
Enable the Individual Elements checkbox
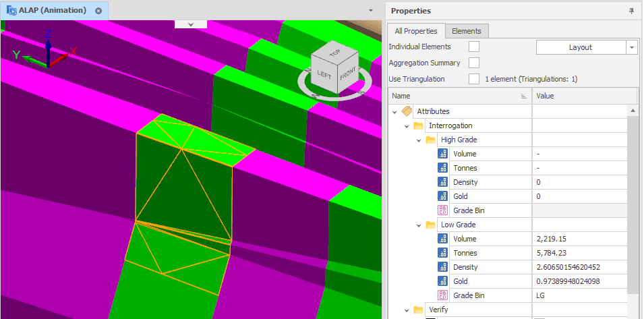point(474,47)
